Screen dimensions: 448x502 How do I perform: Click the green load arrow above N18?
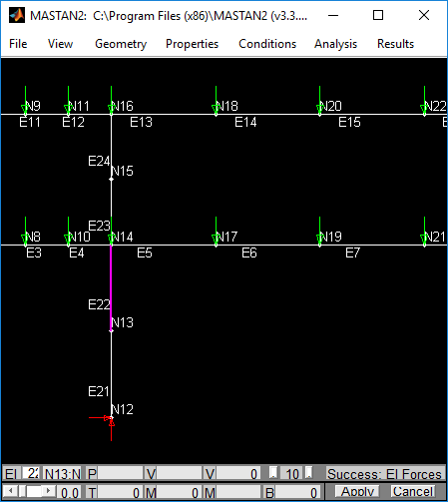click(216, 100)
